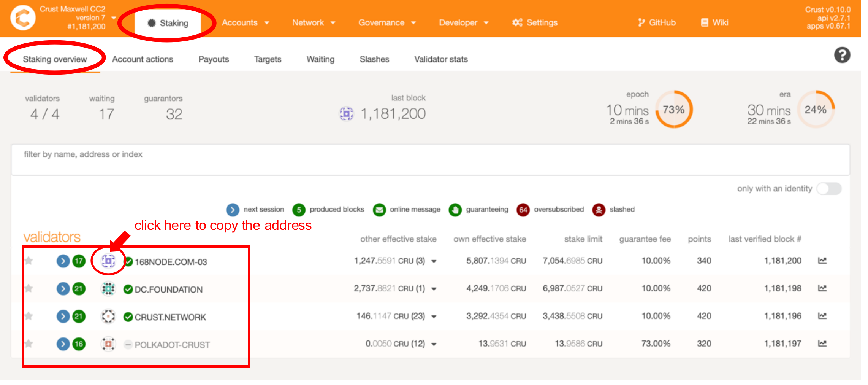The height and width of the screenshot is (385, 868).
Task: Click next session badge on 168NODE.COM-03 row
Action: click(x=63, y=261)
